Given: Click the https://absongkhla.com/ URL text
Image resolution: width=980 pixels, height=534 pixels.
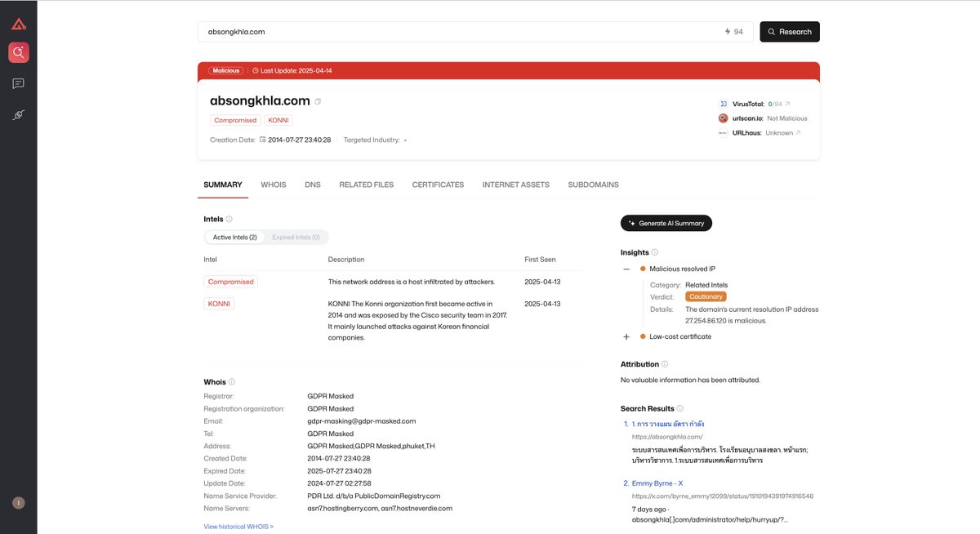Looking at the screenshot, I should pyautogui.click(x=667, y=437).
